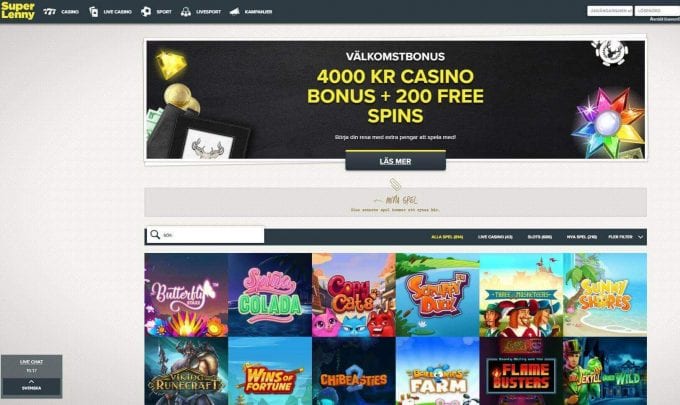Select the Nya Spel tab
680x405 pixels.
pyautogui.click(x=582, y=237)
